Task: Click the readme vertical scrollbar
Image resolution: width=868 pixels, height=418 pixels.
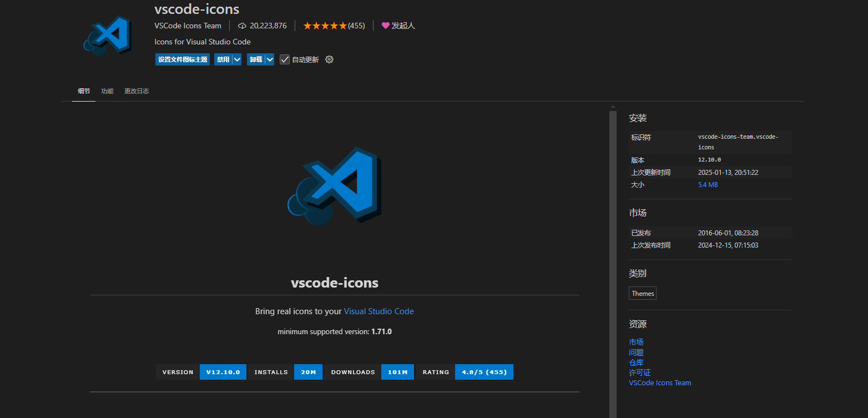Action: 613,264
